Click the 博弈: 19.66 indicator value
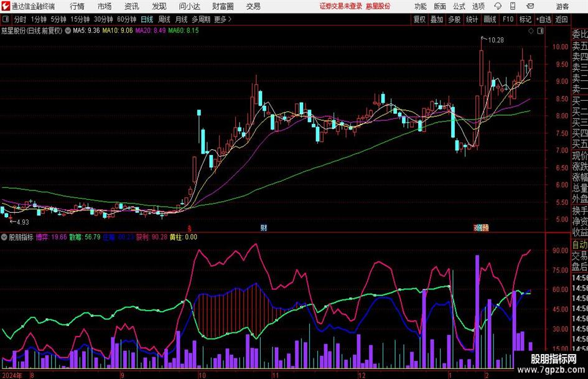The width and height of the screenshot is (588, 379). click(x=52, y=237)
